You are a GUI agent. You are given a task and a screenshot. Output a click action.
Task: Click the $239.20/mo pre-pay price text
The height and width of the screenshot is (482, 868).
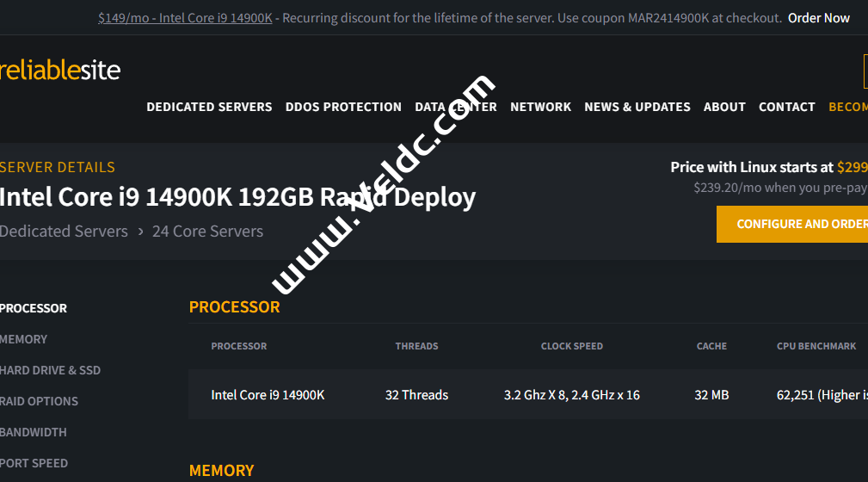(x=780, y=188)
